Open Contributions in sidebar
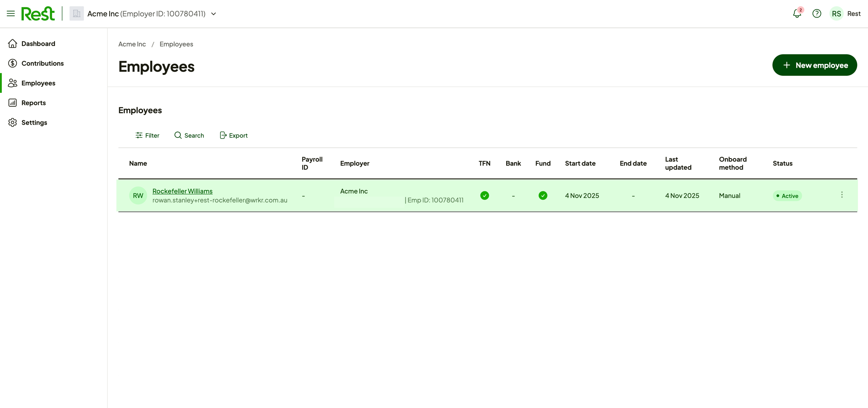This screenshot has height=408, width=868. [42, 63]
